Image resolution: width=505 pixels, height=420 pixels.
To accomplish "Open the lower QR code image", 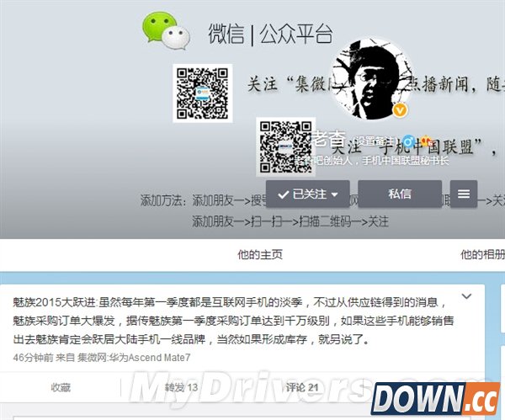I will [x=284, y=146].
